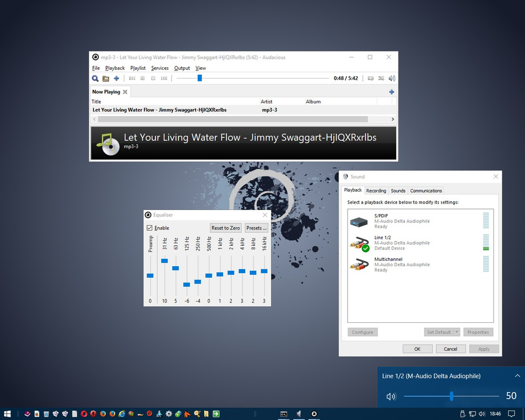
Task: Switch to the Communications tab
Action: 426,191
